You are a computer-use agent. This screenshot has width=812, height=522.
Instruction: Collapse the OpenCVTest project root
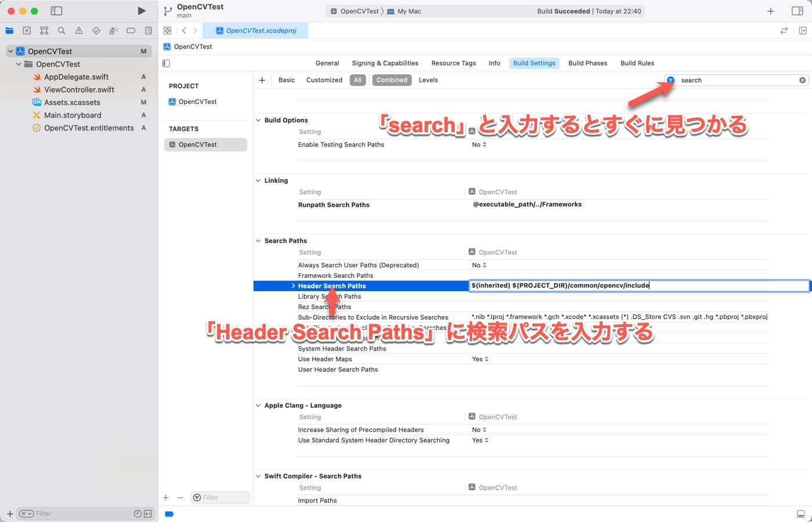(x=10, y=52)
